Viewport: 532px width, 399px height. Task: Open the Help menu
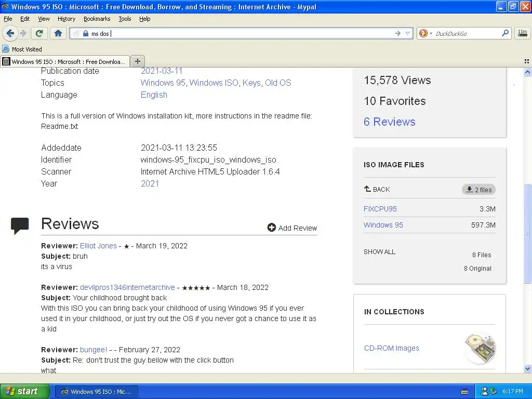(x=145, y=19)
